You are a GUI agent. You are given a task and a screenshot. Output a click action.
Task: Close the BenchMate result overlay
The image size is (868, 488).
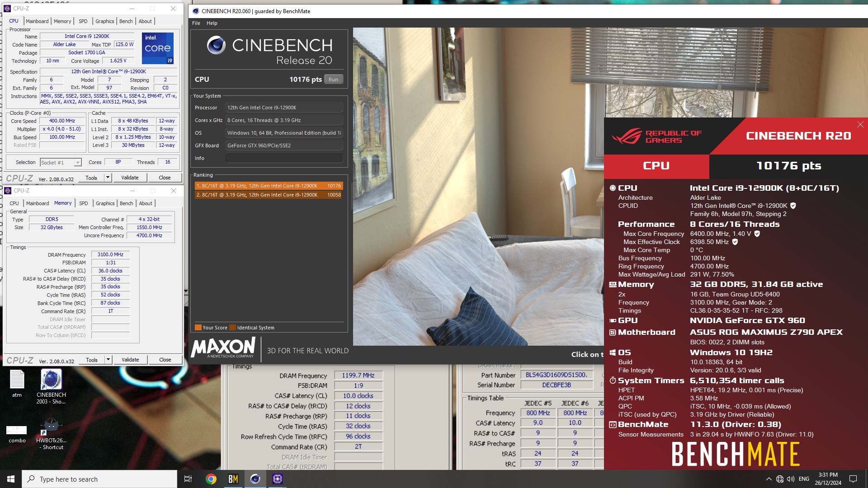860,124
